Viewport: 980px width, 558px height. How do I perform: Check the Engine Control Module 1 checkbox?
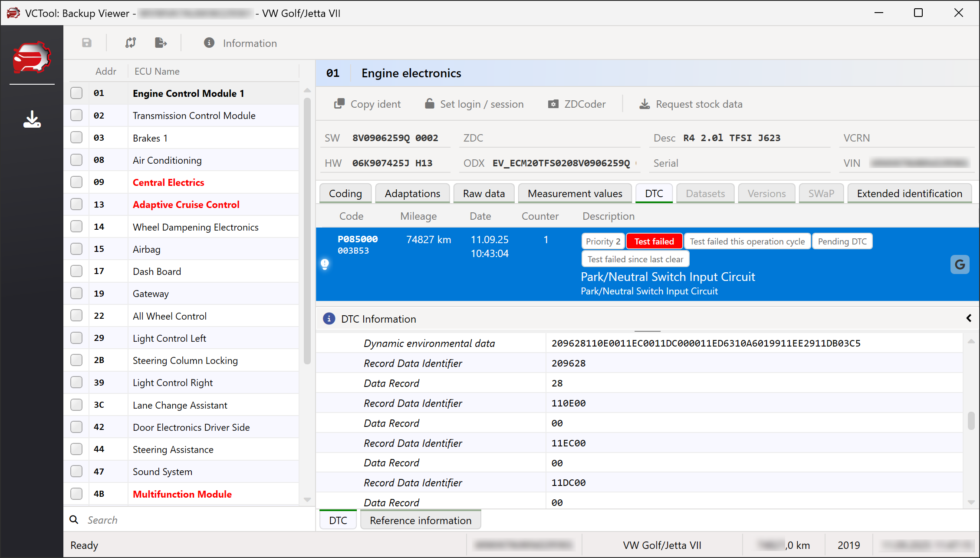[x=76, y=93]
